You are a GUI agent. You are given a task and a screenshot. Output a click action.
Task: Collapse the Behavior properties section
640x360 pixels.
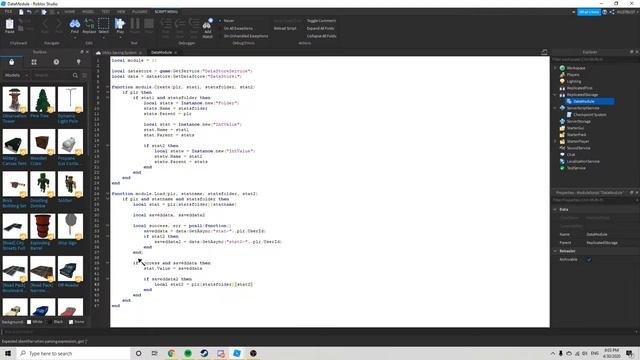555,251
